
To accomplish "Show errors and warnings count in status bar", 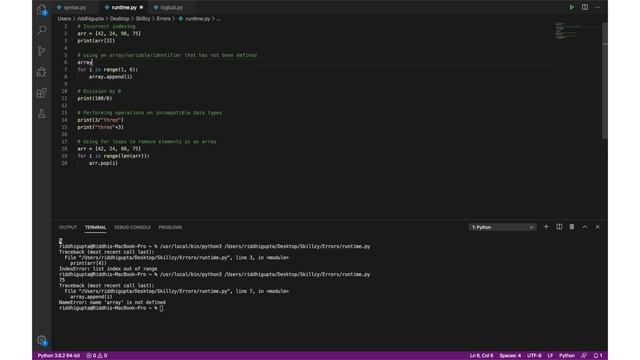I will [x=97, y=356].
